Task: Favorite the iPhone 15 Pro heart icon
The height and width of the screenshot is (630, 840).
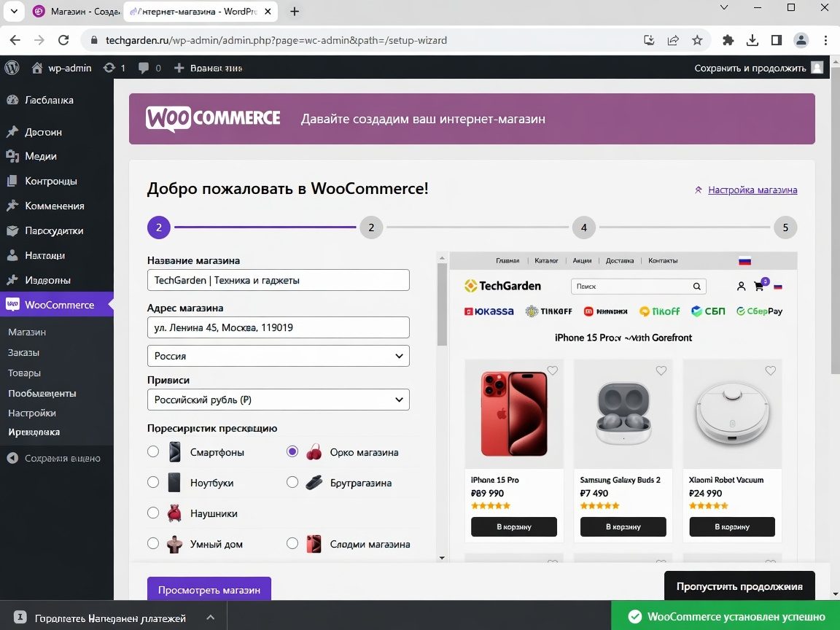Action: [552, 370]
